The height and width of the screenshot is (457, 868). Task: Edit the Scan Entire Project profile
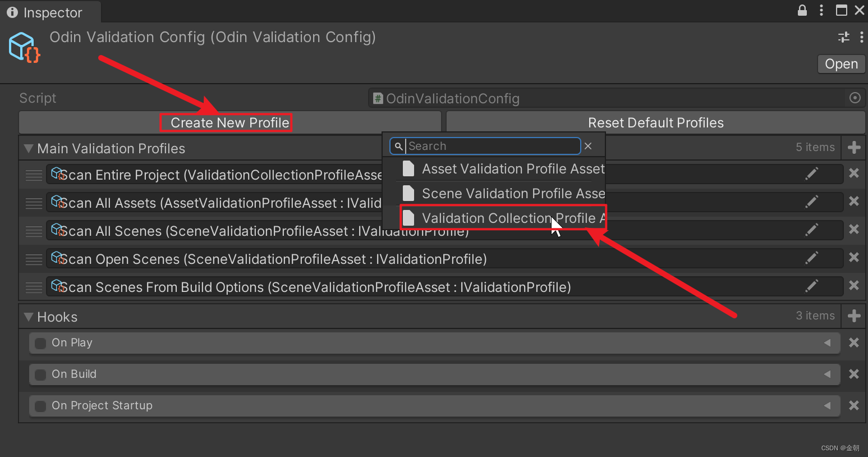click(811, 174)
